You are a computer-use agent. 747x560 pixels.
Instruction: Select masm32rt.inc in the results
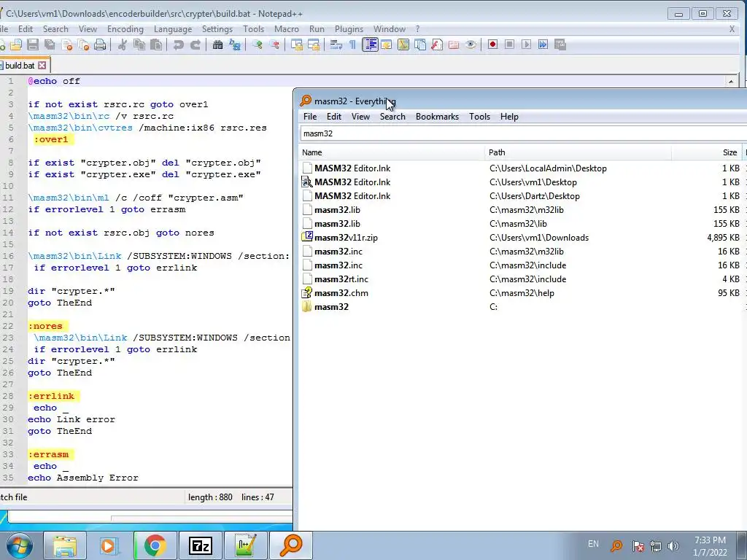tap(341, 279)
